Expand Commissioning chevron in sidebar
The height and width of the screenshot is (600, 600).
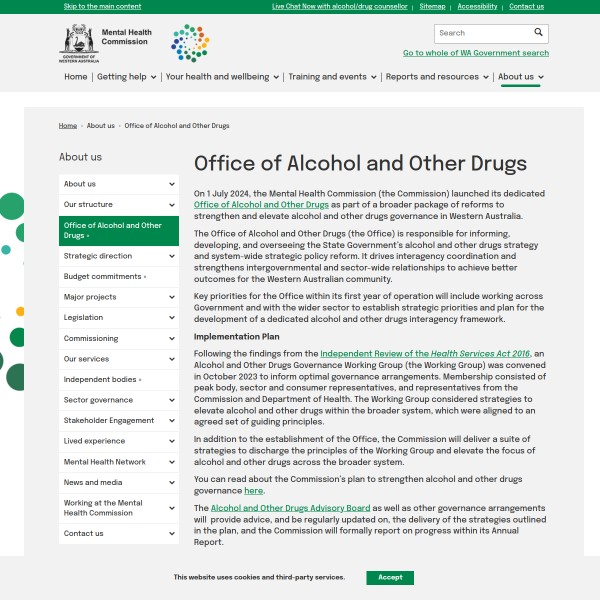tap(172, 339)
